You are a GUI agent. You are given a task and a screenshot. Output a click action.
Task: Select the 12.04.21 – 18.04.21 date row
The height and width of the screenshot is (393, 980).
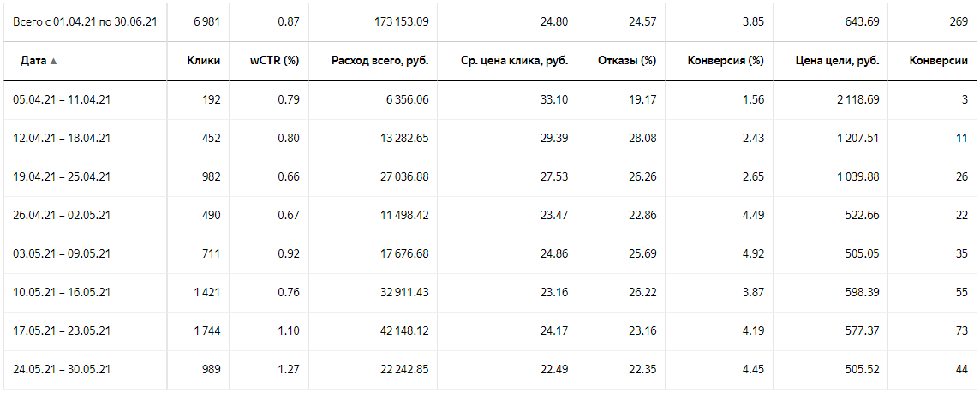point(490,138)
